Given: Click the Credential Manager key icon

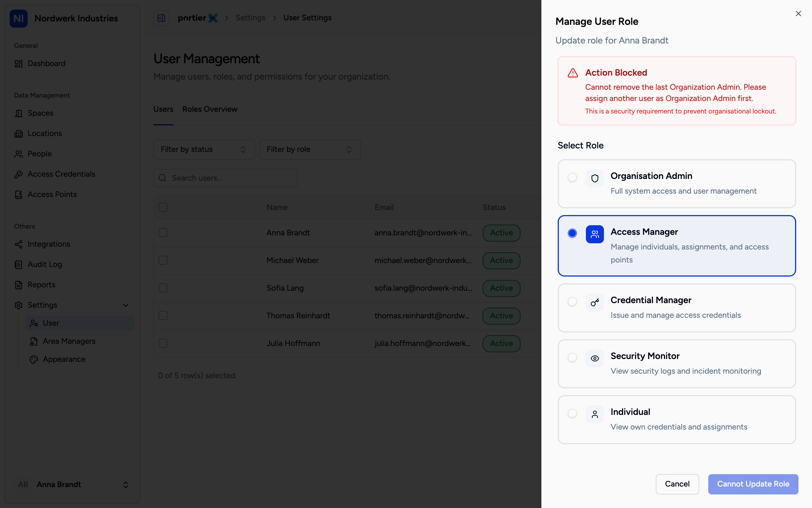Looking at the screenshot, I should 595,302.
